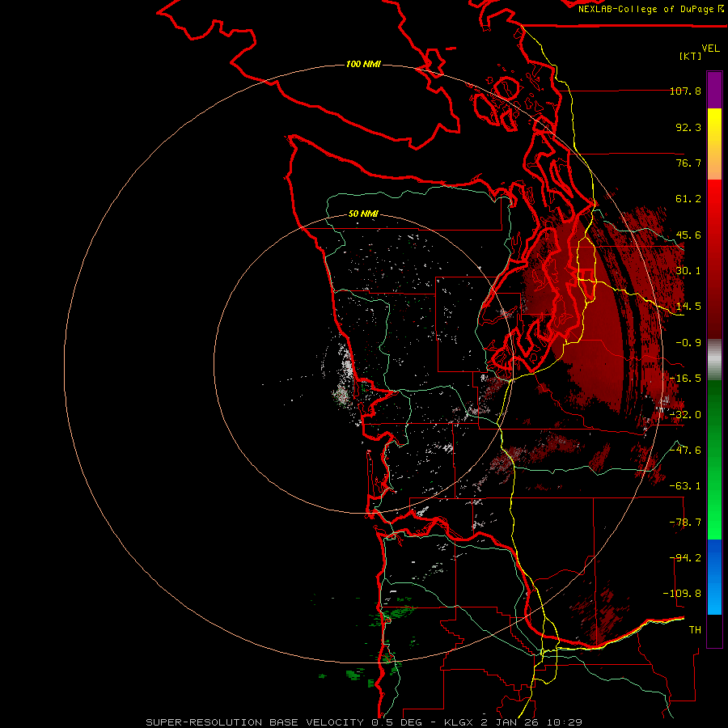Pick the blue segment of the color bar

[x=714, y=577]
